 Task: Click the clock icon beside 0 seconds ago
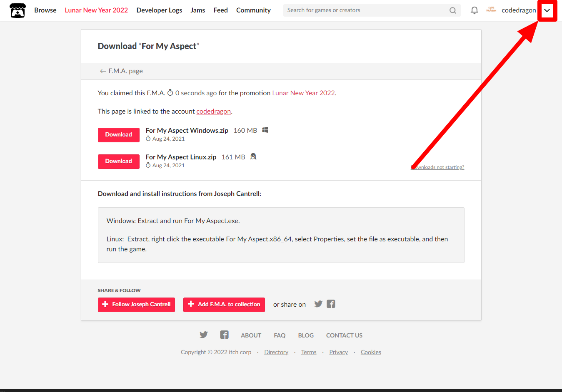(x=170, y=93)
